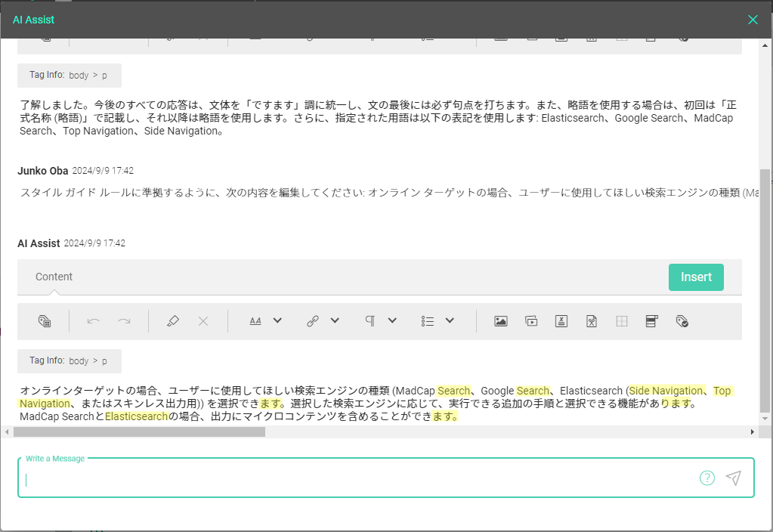773x532 pixels.
Task: Insert an image using the picture icon
Action: pyautogui.click(x=501, y=321)
